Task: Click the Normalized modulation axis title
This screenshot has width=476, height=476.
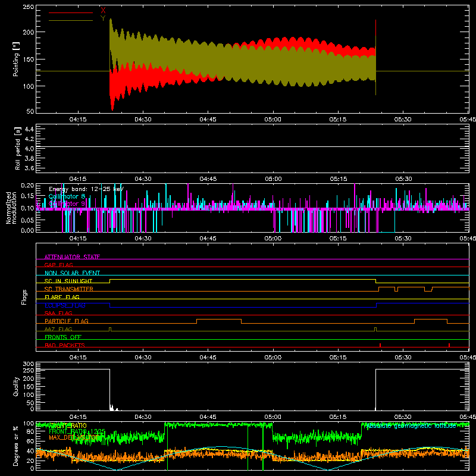Action: tap(11, 208)
